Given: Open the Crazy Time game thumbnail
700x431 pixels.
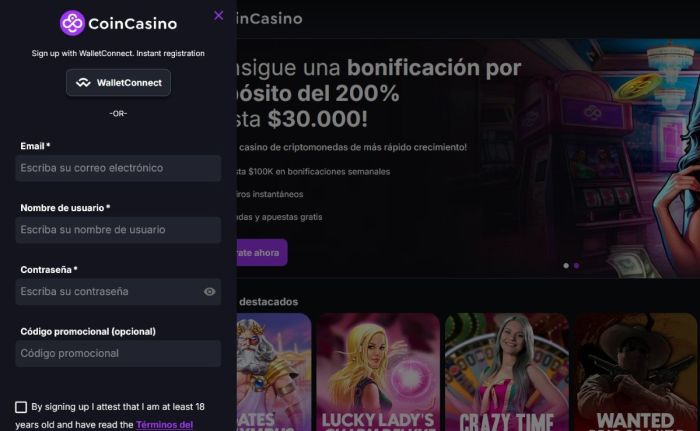Looking at the screenshot, I should [507, 372].
